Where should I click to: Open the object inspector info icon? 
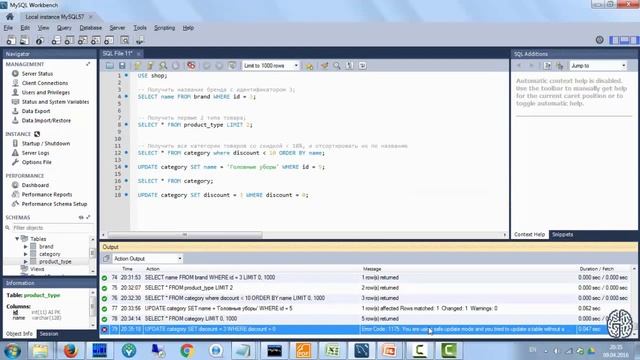[x=40, y=40]
